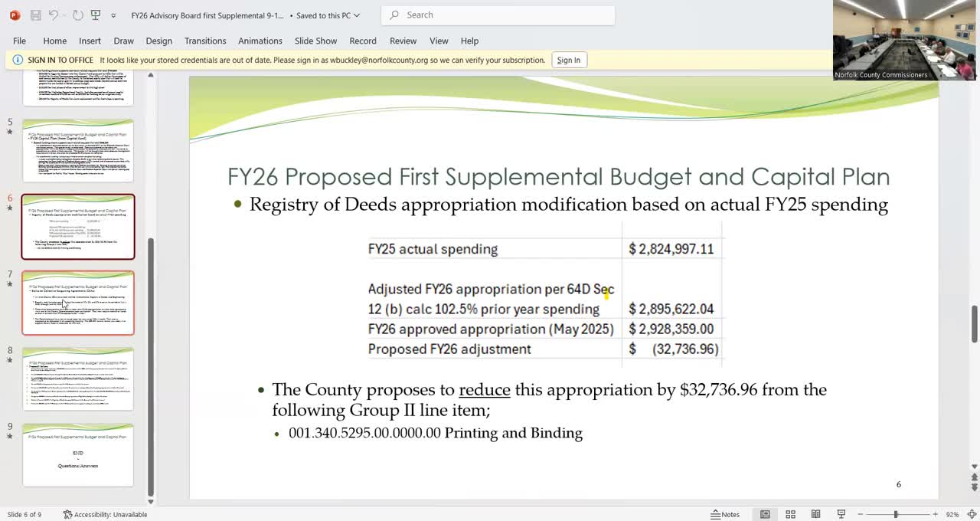Click the slide area scroll down arrow

(975, 467)
